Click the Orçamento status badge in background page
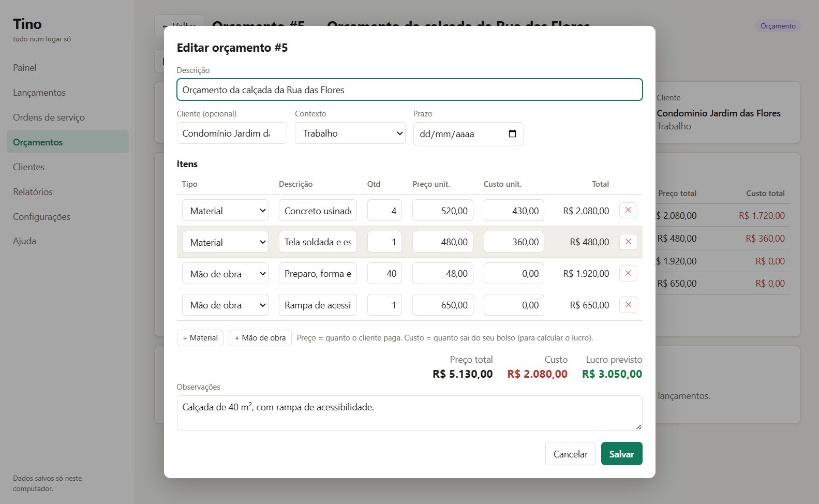The width and height of the screenshot is (819, 504). click(778, 26)
